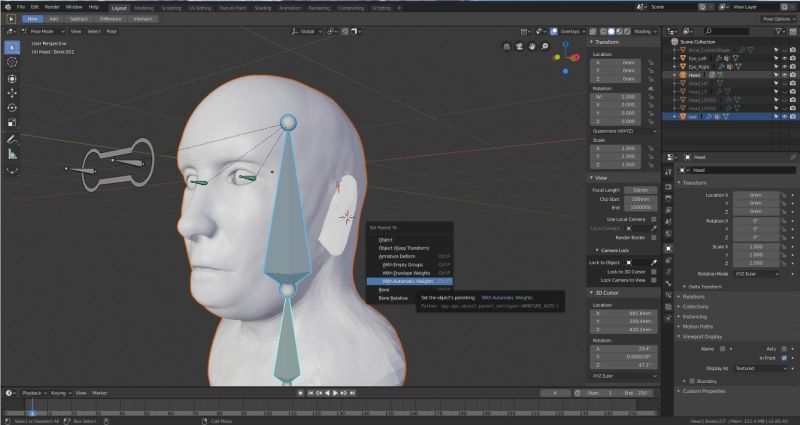Open the Overlays dropdown arrow
The image size is (800, 425).
point(584,32)
